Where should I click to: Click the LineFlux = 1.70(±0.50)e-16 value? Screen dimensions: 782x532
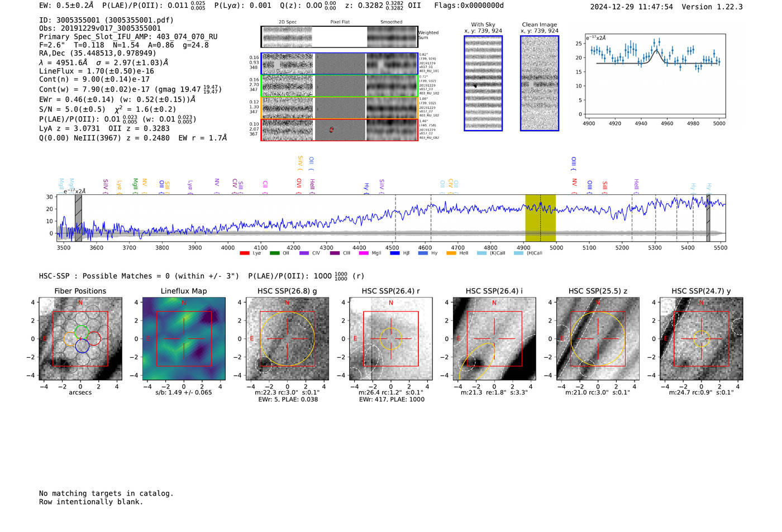[x=97, y=71]
